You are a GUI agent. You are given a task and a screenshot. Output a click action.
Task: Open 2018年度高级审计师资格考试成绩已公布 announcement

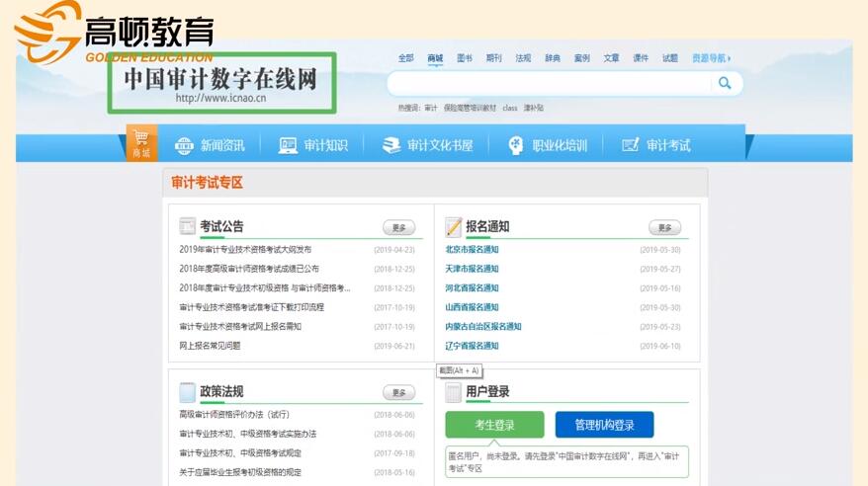249,269
